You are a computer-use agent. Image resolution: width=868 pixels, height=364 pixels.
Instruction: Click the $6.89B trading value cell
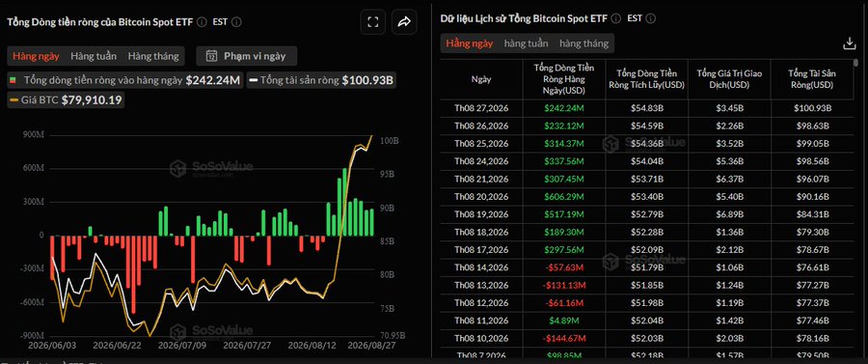(x=730, y=214)
